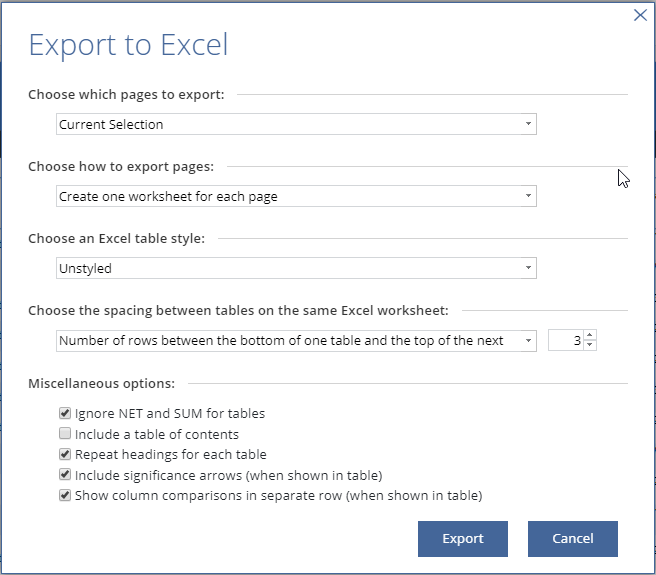Open the 'Unstyled' Excel table style dropdown
The height and width of the screenshot is (575, 656).
pos(296,268)
